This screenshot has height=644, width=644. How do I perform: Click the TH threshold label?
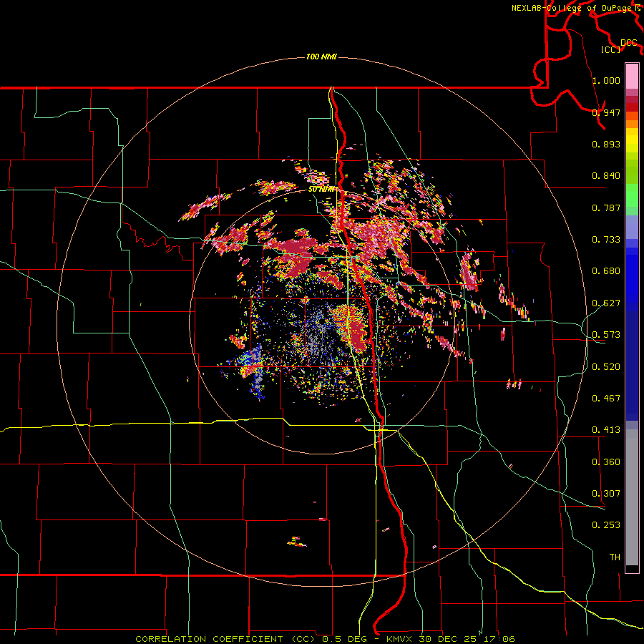point(615,557)
